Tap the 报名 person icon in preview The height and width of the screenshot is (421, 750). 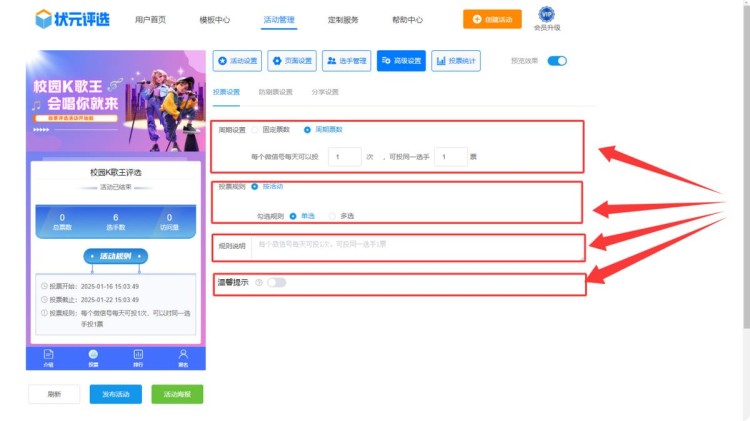(x=183, y=356)
